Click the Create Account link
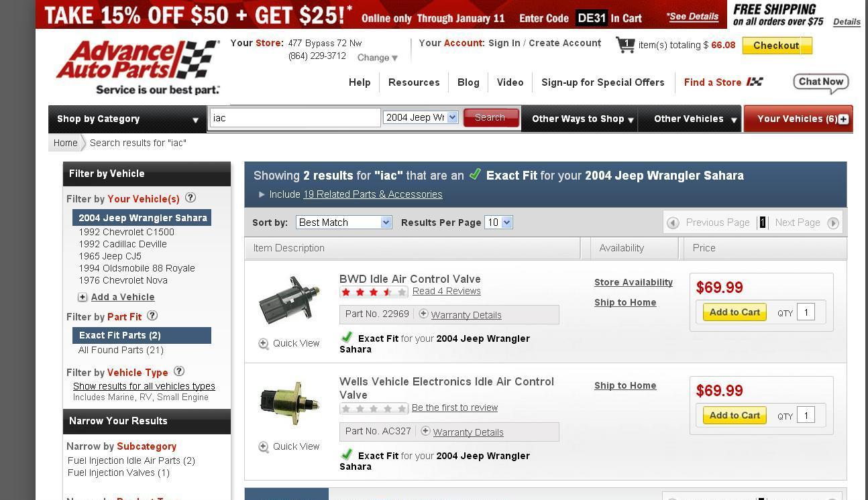Image resolution: width=868 pixels, height=500 pixels. (565, 43)
